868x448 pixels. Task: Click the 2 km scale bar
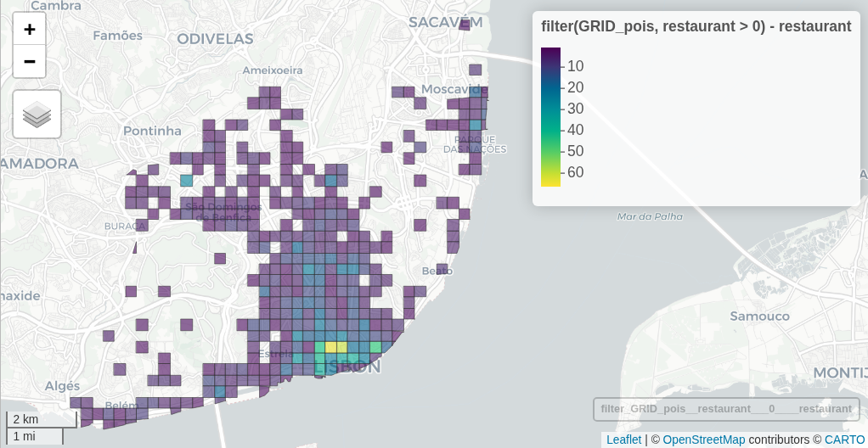pos(41,419)
